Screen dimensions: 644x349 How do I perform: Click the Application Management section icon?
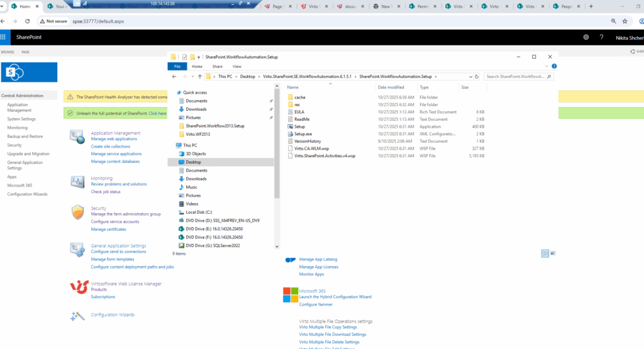coord(77,136)
